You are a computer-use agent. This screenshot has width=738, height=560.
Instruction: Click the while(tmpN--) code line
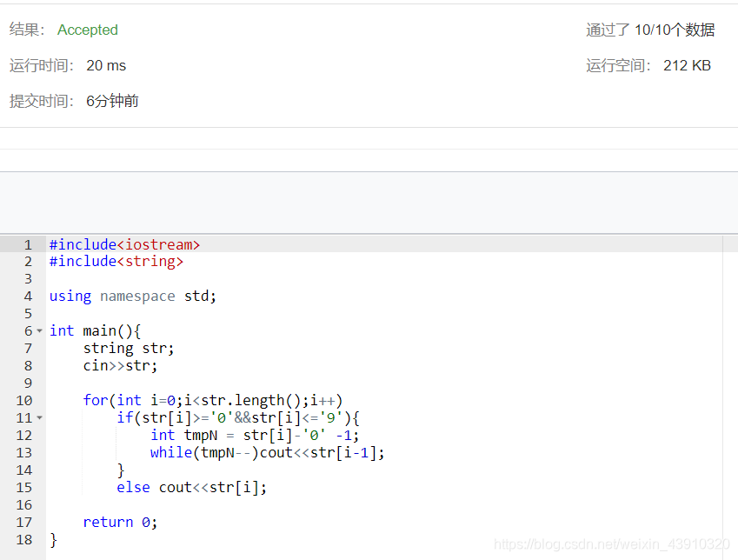[268, 453]
